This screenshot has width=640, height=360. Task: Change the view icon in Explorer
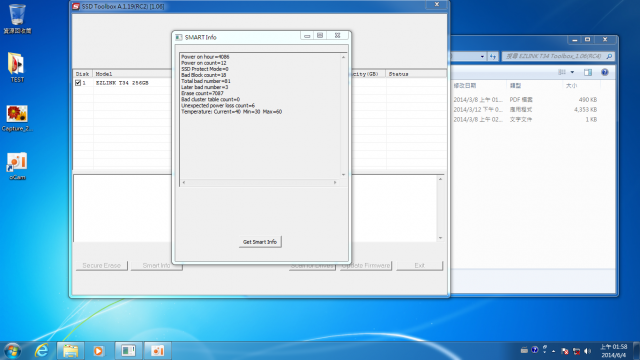(562, 72)
